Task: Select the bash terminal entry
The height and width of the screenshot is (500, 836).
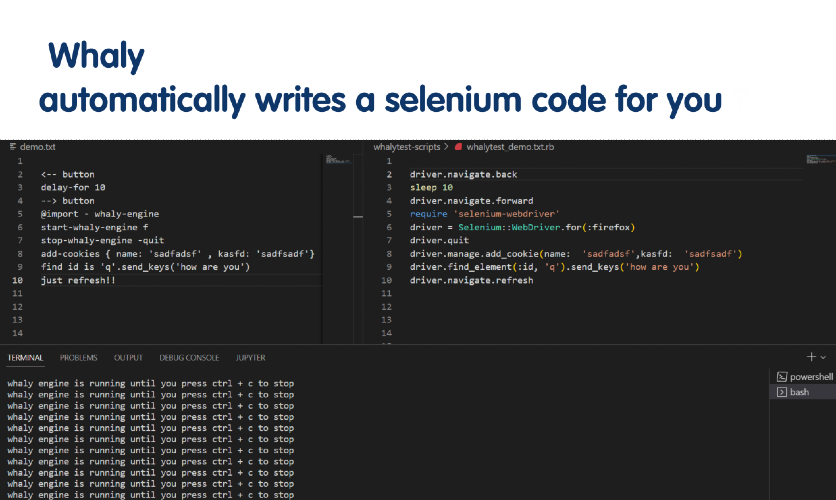Action: [803, 392]
